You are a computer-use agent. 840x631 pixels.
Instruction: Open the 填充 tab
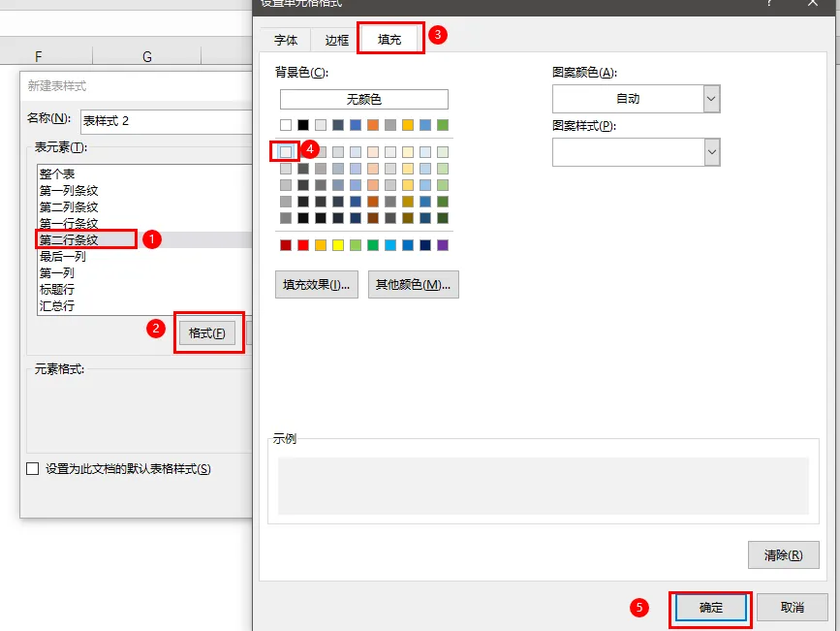[389, 39]
